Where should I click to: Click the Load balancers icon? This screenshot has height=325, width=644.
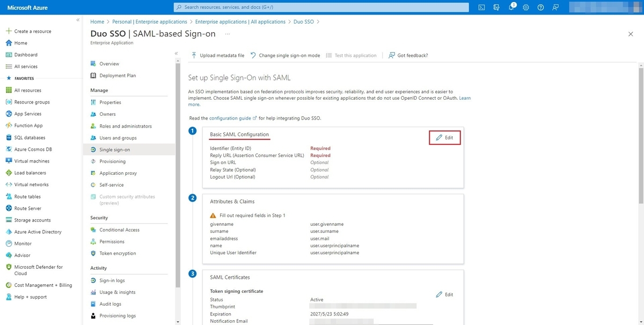9,173
